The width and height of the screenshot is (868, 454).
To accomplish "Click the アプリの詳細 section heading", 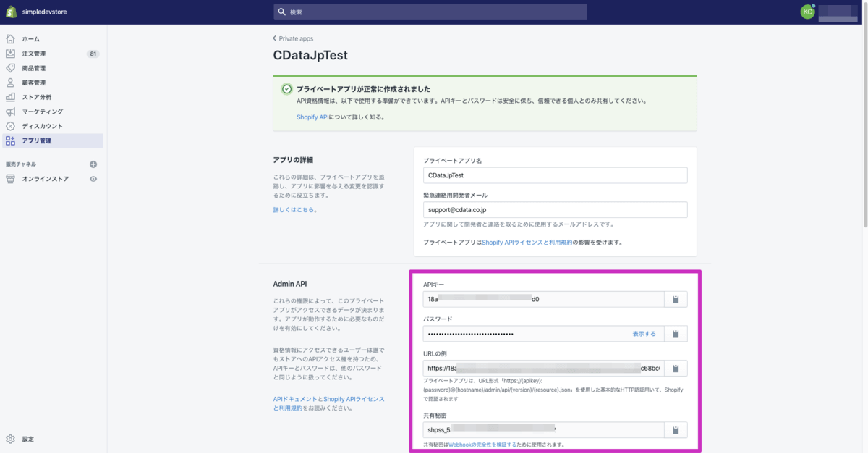I will point(293,160).
